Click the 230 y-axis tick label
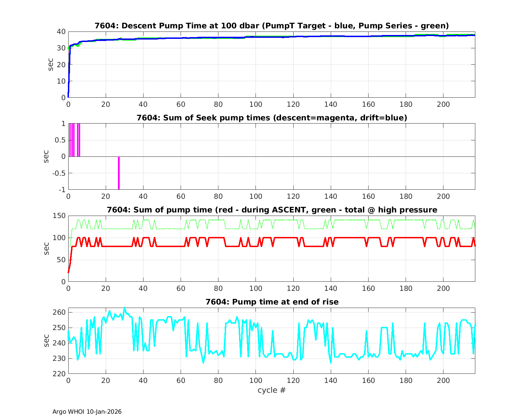 (x=60, y=358)
